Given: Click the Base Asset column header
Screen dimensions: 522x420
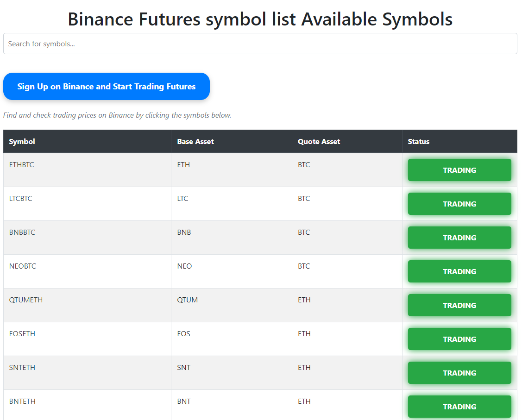Looking at the screenshot, I should tap(195, 141).
